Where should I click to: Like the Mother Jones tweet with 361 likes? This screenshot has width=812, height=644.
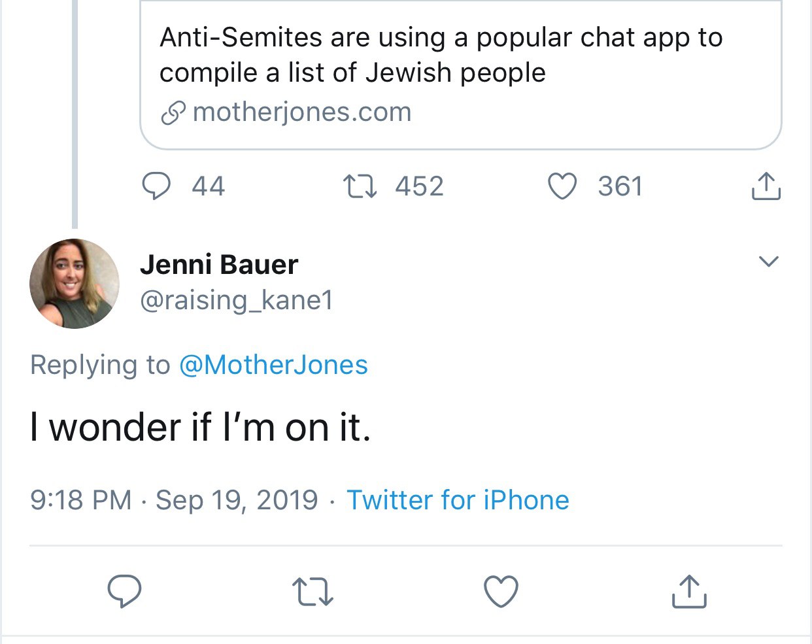[x=562, y=186]
